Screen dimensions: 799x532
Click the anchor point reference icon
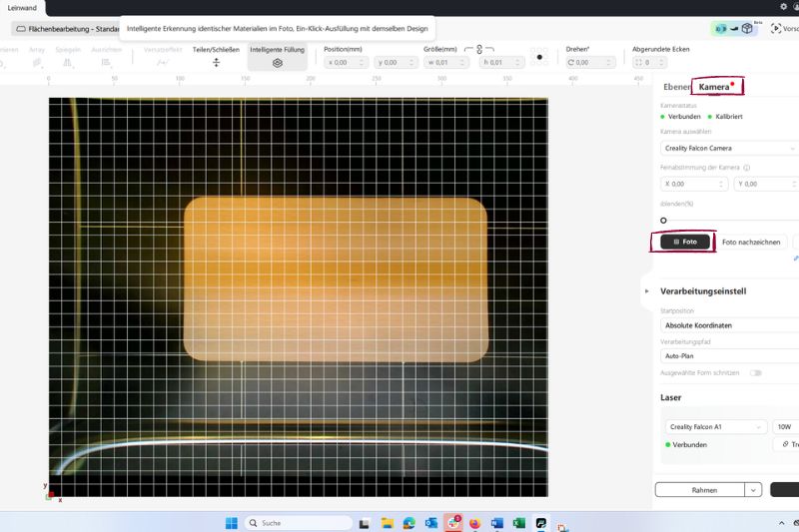(x=540, y=57)
